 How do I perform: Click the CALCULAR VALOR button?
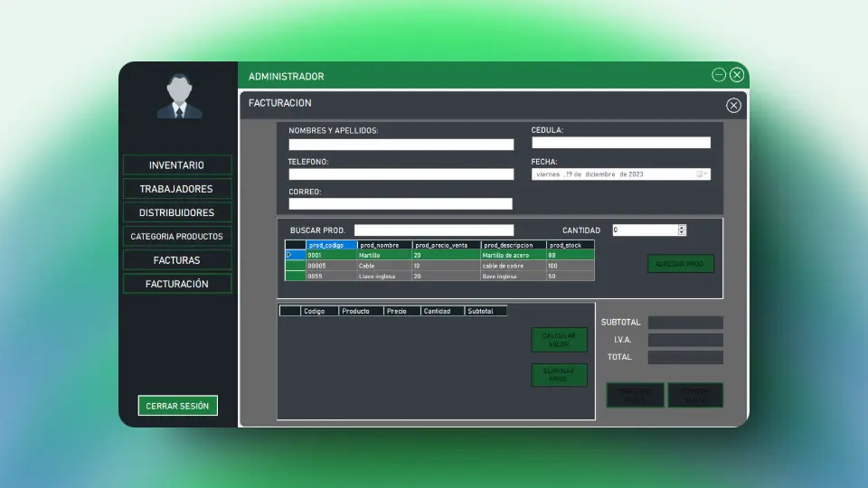pos(559,340)
